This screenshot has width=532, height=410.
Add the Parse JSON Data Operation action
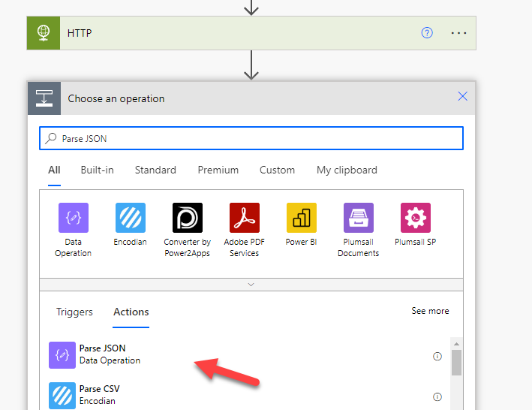103,354
